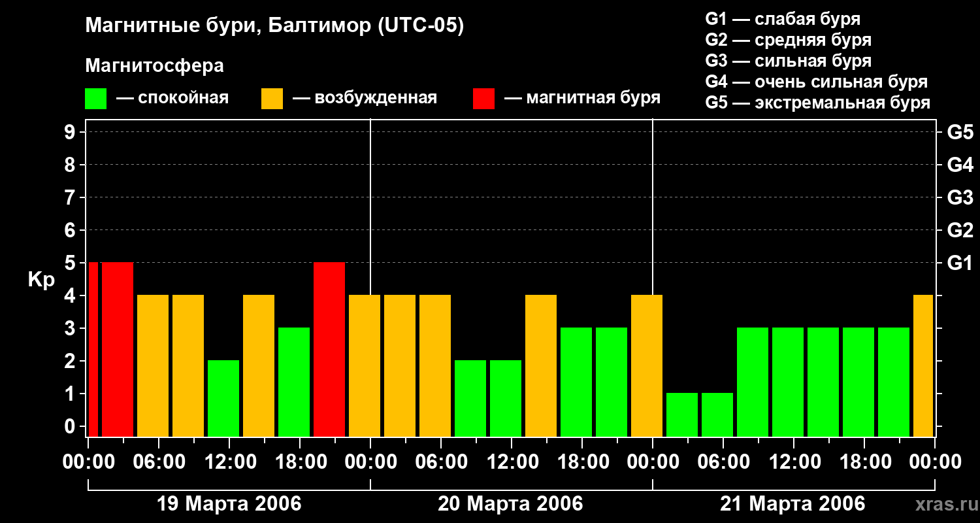Click the 'G5 — экстремальная буря' line

point(817,103)
